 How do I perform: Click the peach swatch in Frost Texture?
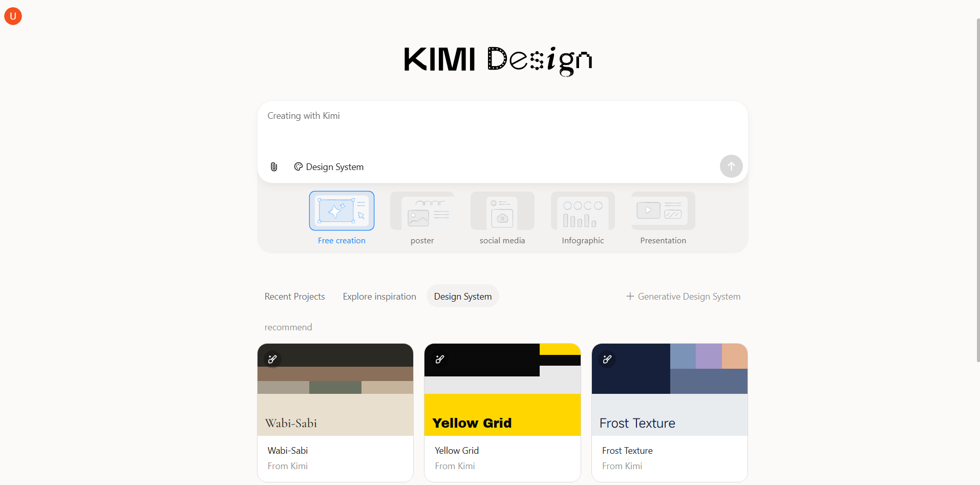click(735, 356)
